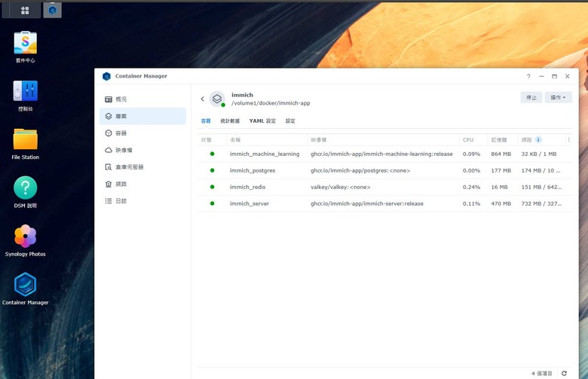
Task: Click the help question mark in the title bar
Action: 528,76
